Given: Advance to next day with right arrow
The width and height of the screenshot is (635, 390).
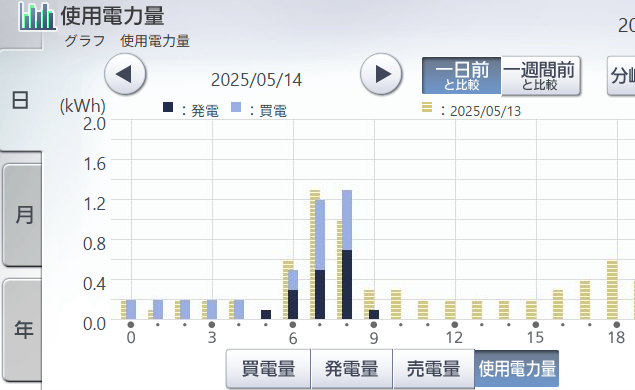Looking at the screenshot, I should tap(381, 74).
